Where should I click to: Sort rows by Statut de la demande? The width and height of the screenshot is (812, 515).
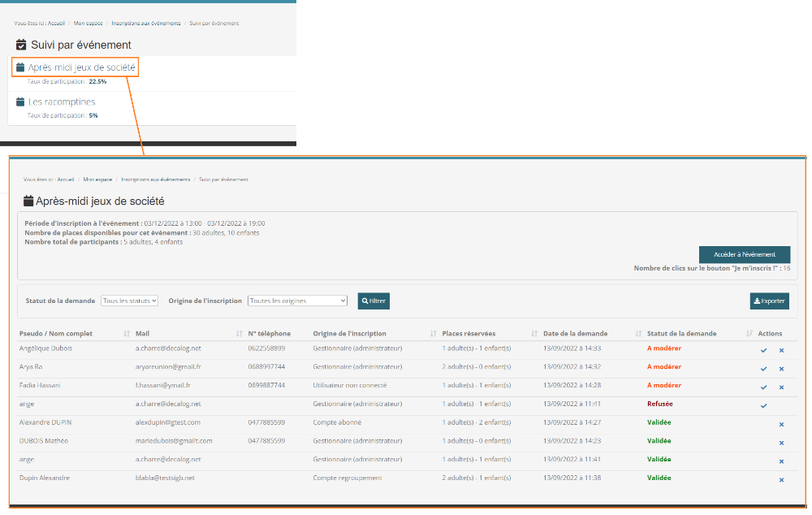(x=749, y=334)
